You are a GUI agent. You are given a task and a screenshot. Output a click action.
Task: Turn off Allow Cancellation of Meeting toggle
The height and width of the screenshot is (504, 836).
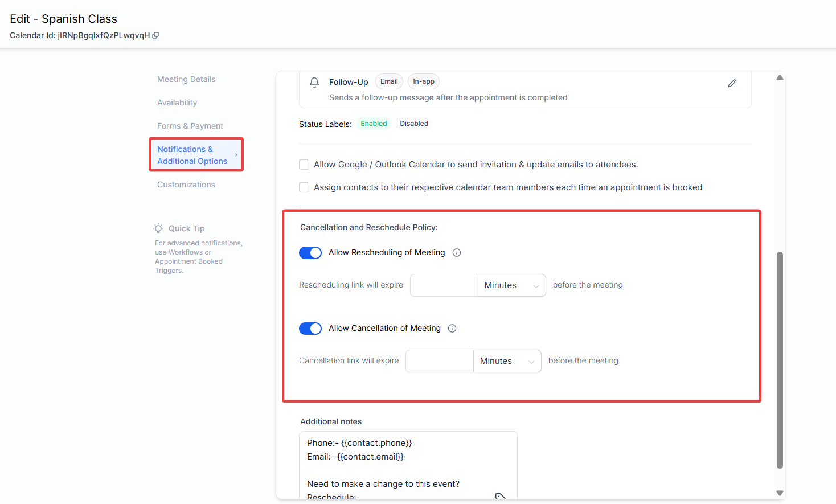click(310, 329)
